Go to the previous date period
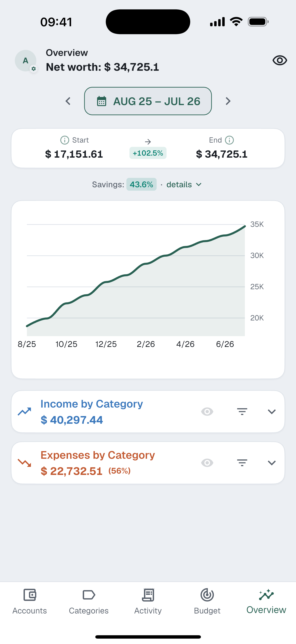This screenshot has width=296, height=644. pos(68,101)
